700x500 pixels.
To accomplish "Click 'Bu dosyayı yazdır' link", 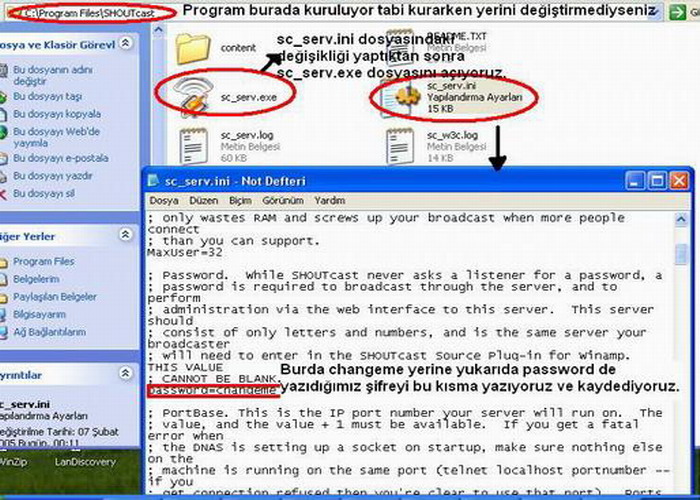I will coord(53,176).
